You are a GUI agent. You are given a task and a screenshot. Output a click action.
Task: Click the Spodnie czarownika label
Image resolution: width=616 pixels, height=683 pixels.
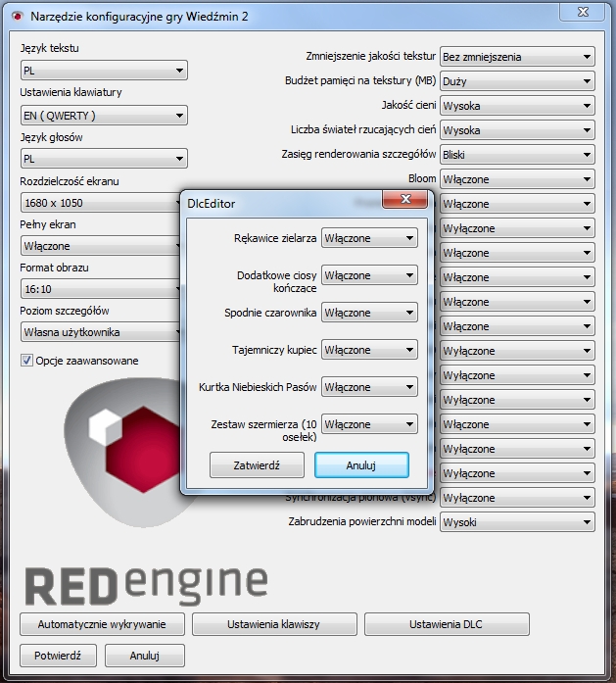[x=270, y=313]
